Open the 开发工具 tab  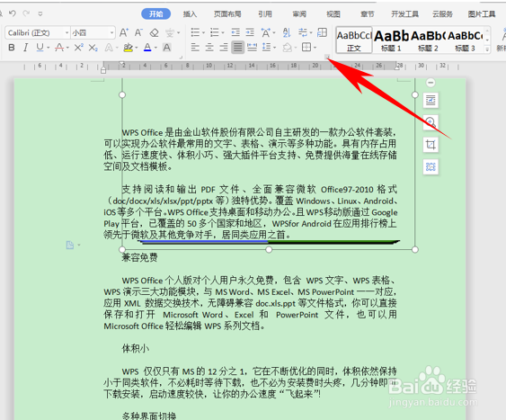click(x=405, y=13)
